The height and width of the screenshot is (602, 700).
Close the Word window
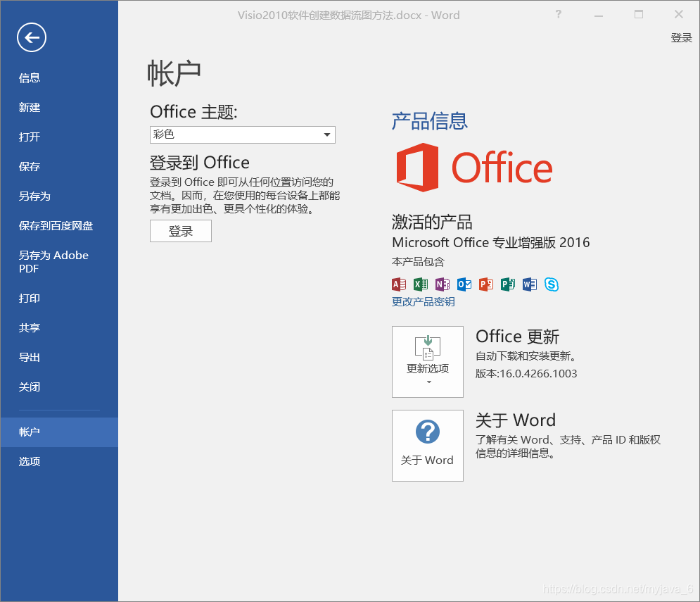(679, 15)
